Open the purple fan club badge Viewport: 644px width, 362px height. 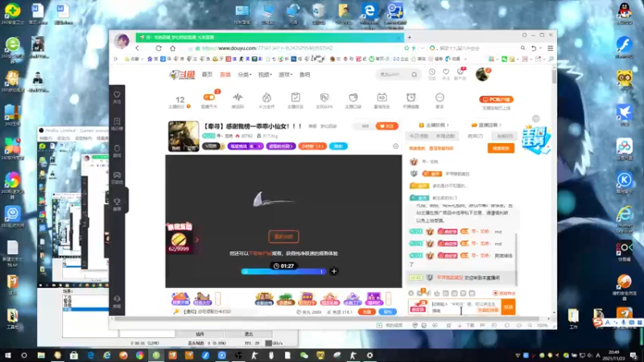pyautogui.click(x=281, y=146)
